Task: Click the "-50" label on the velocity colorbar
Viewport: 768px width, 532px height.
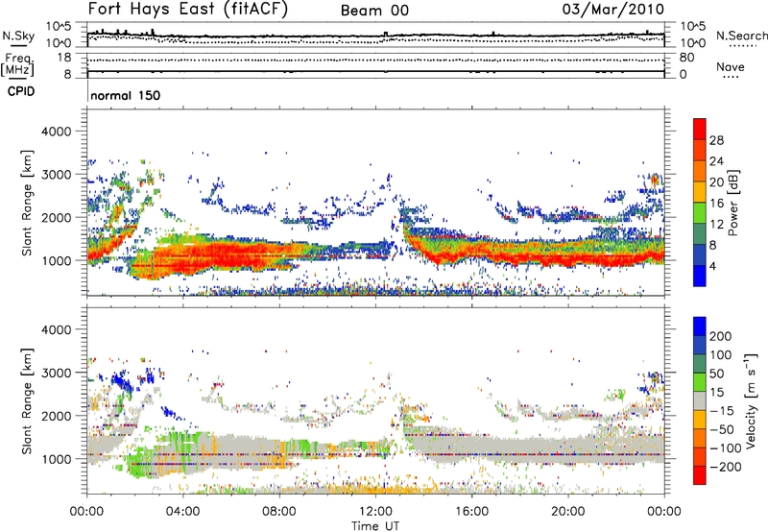Action: [x=722, y=429]
